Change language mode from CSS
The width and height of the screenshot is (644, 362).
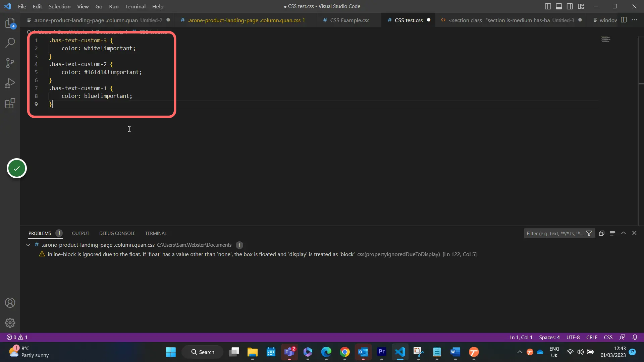click(608, 338)
